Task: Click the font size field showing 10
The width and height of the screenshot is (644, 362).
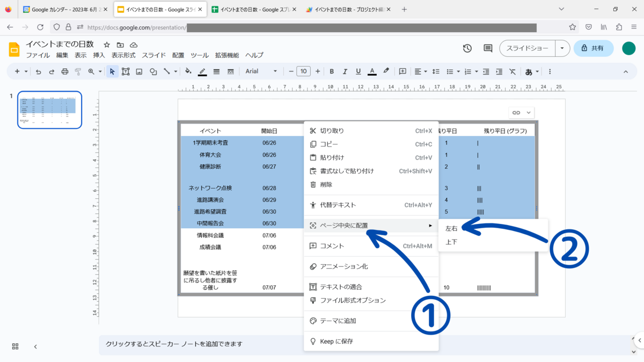Action: coord(304,71)
